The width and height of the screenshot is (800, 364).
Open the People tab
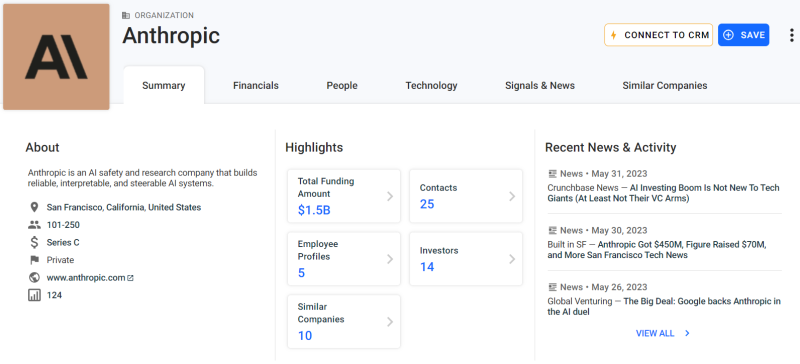point(342,86)
